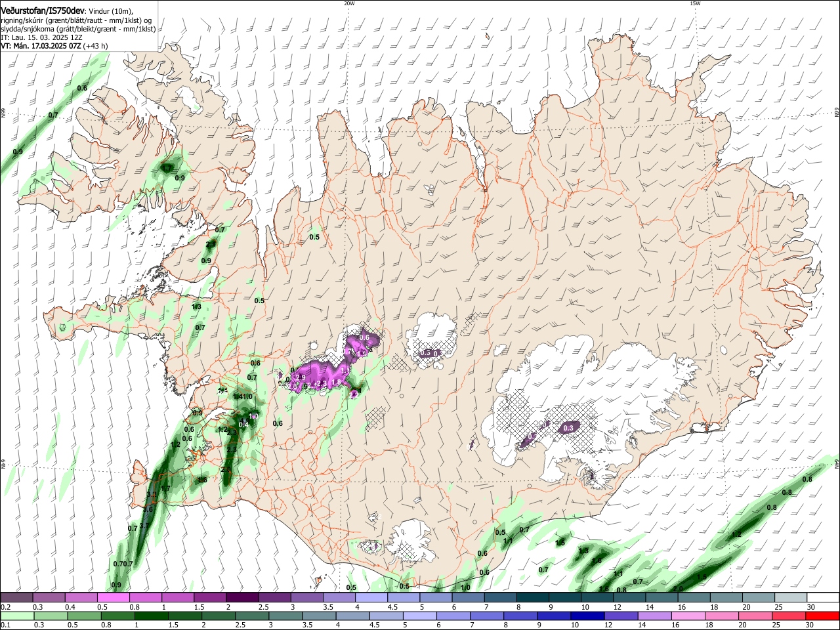Pick lower-row navy blue swatch between 10 and 12
Viewport: 840px width, 630px height.
588,616
